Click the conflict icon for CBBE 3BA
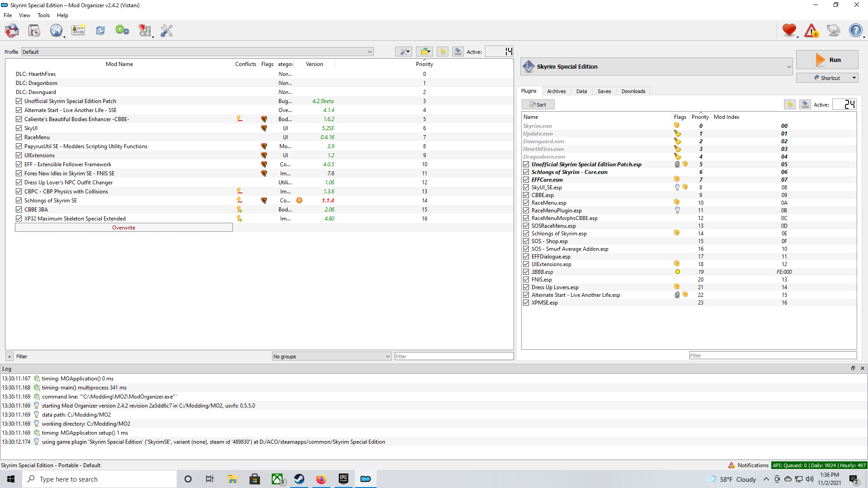 click(239, 210)
